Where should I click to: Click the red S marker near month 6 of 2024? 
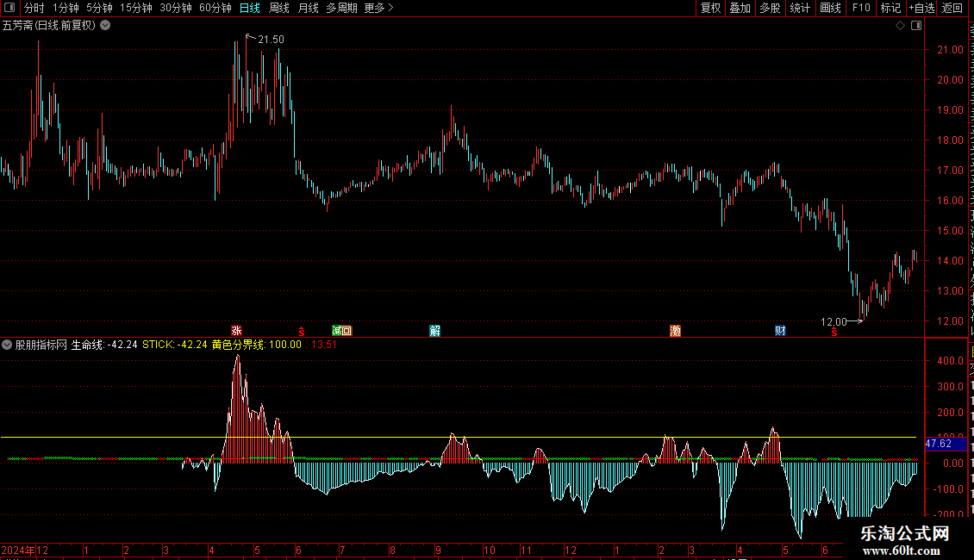click(302, 333)
